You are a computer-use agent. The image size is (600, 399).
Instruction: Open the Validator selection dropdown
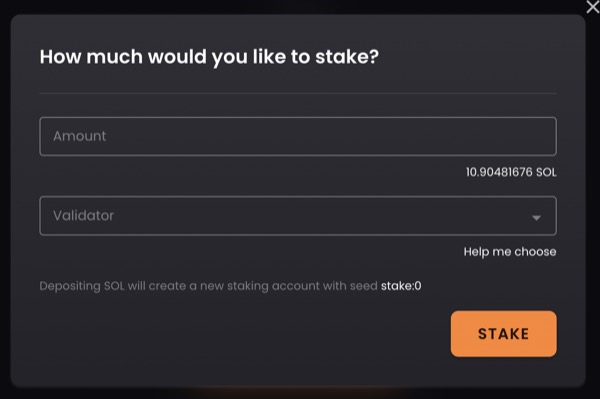[x=298, y=215]
